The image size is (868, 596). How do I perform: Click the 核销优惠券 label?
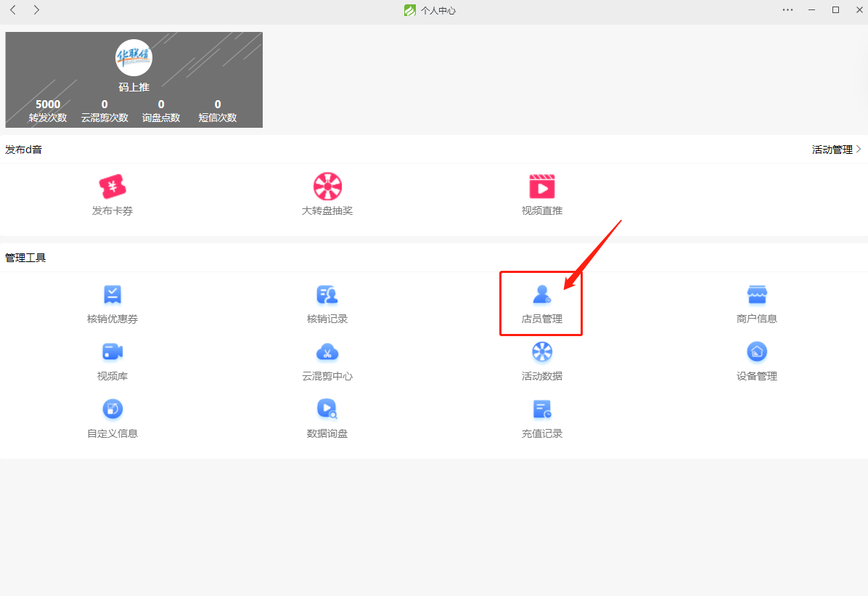pyautogui.click(x=112, y=319)
